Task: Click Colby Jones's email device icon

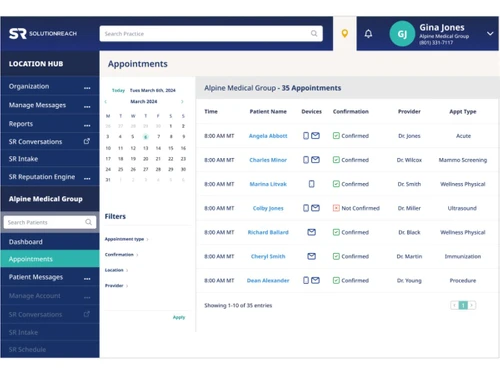Action: point(315,208)
